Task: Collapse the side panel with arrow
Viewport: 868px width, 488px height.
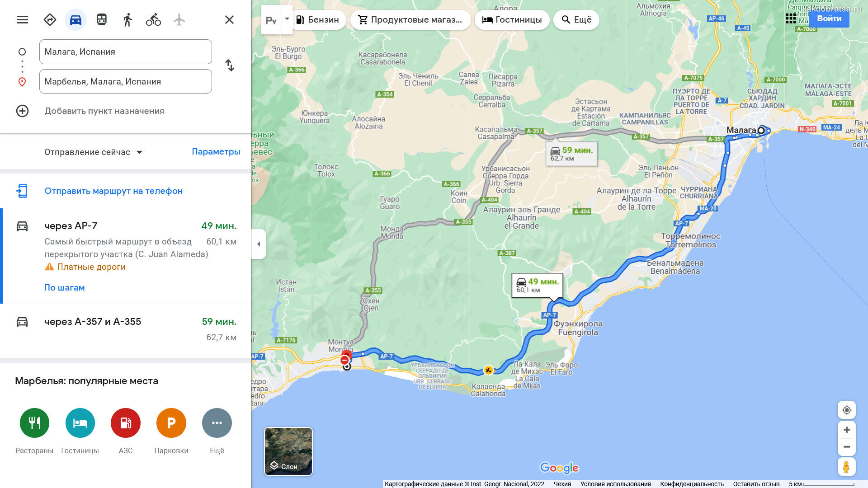Action: 259,244
